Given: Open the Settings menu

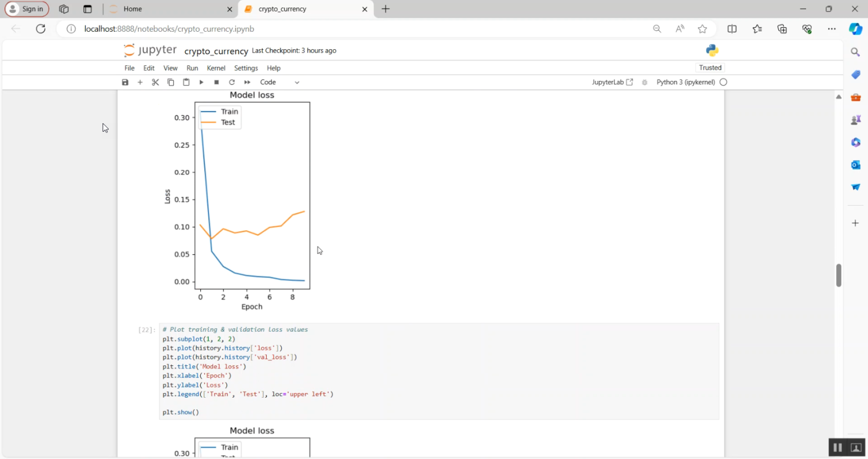Looking at the screenshot, I should point(246,68).
